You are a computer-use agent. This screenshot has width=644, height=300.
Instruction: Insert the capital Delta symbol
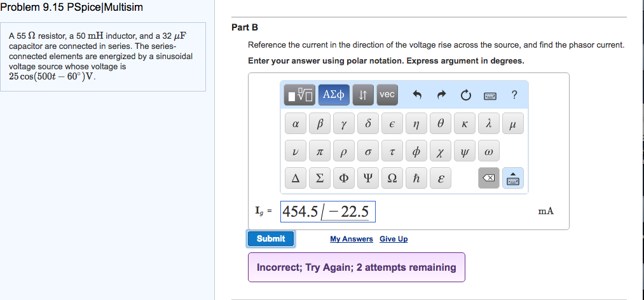295,179
